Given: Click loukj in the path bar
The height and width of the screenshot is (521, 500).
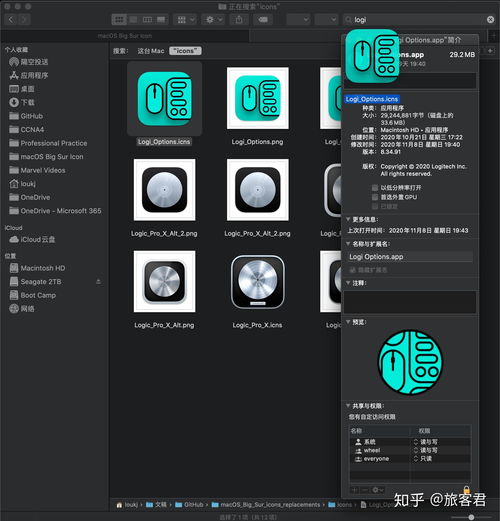Looking at the screenshot, I should coord(127,505).
